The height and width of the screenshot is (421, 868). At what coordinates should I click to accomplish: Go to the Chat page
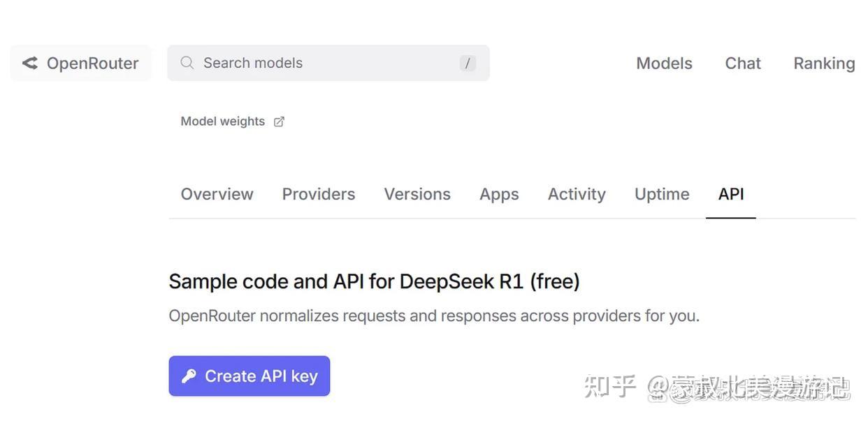(742, 62)
